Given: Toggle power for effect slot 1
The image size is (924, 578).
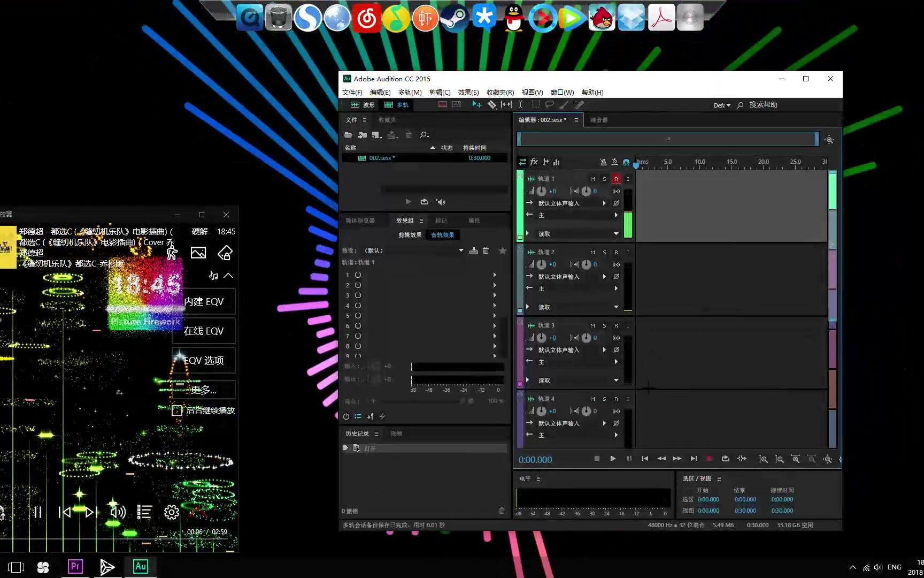Looking at the screenshot, I should 358,275.
